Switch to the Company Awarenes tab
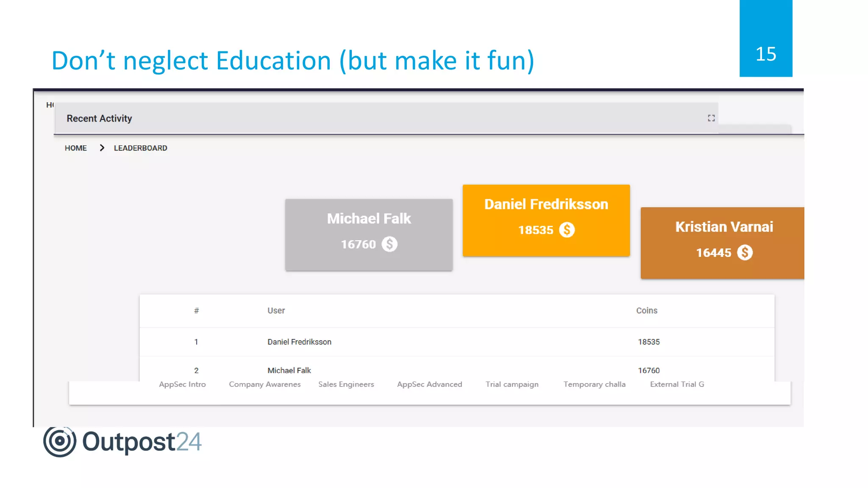The image size is (868, 488). coord(264,384)
